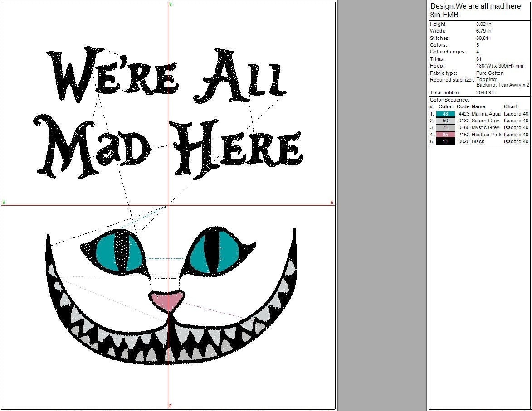
Task: Click the Total bobbin 204.69ft value
Action: tap(485, 93)
